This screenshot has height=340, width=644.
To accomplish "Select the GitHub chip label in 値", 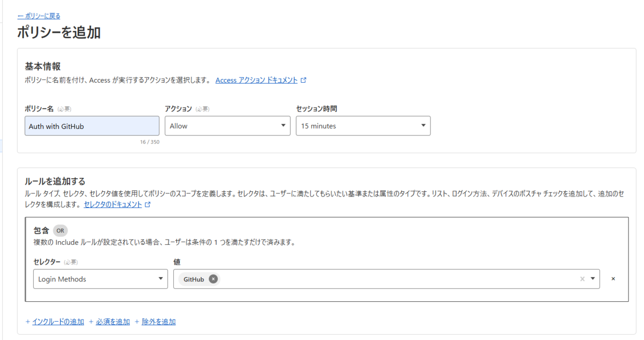I will [x=194, y=279].
